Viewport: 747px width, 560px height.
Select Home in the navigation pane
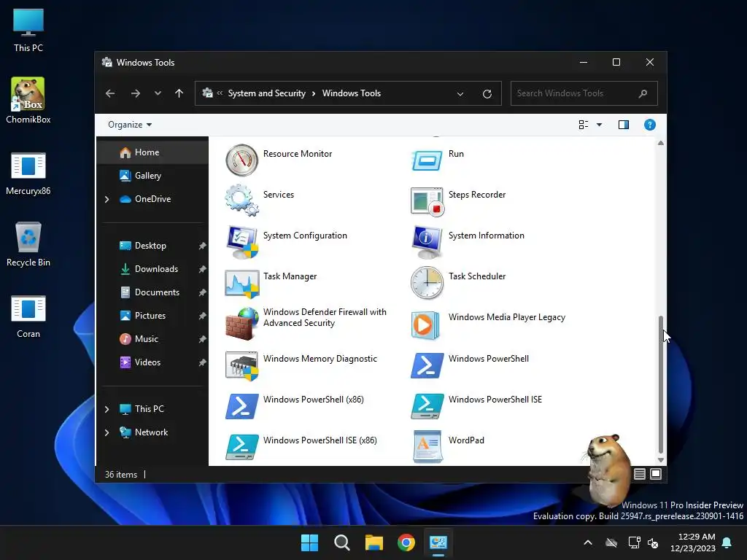[x=152, y=152]
